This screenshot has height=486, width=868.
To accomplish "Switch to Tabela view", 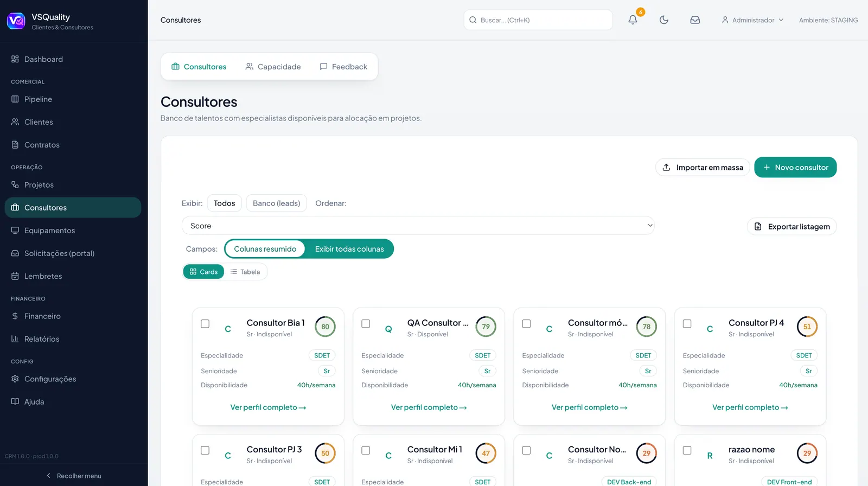I will pyautogui.click(x=245, y=272).
